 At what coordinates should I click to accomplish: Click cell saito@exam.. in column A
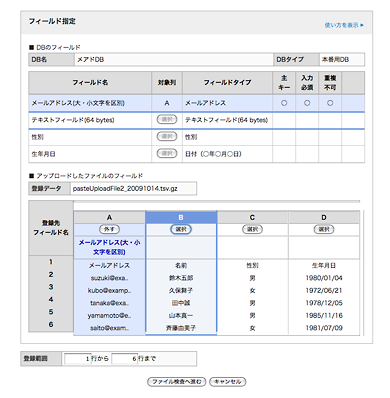(109, 328)
